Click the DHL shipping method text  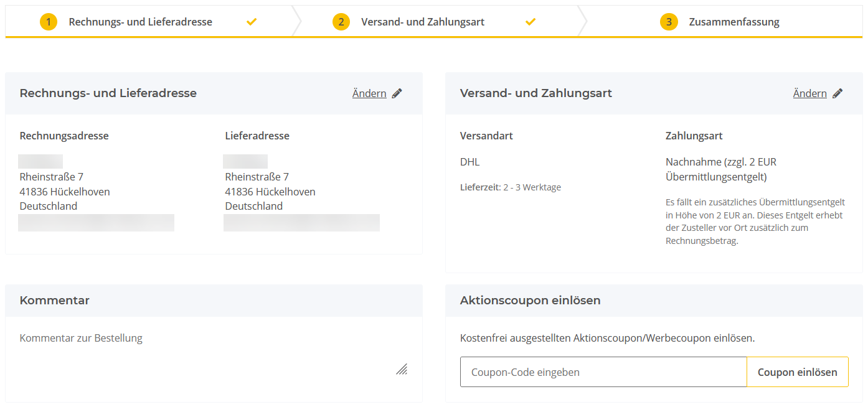[x=469, y=162]
